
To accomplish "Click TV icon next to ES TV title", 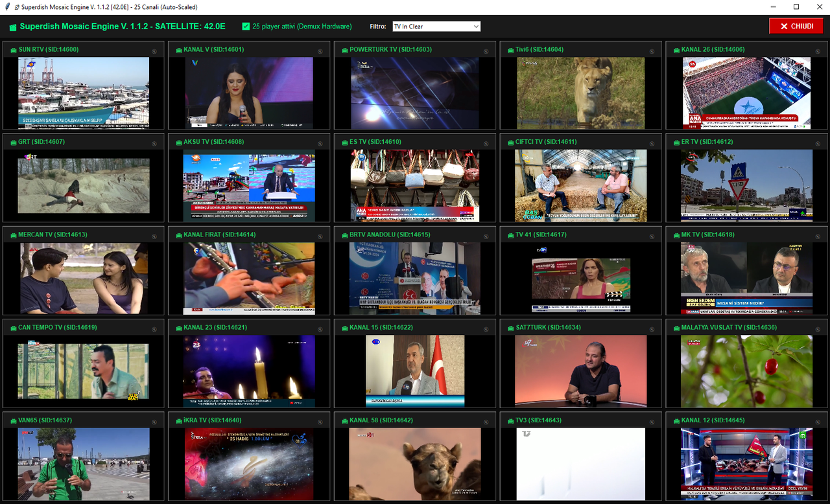I will pos(346,143).
